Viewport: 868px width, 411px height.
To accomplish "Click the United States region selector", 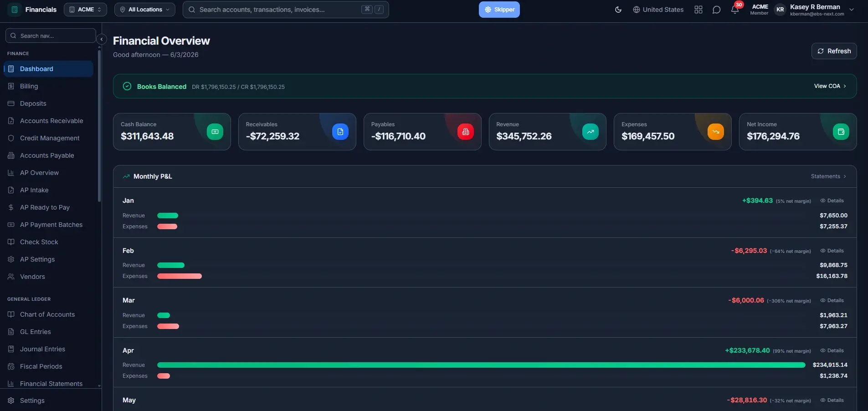I will (x=658, y=10).
